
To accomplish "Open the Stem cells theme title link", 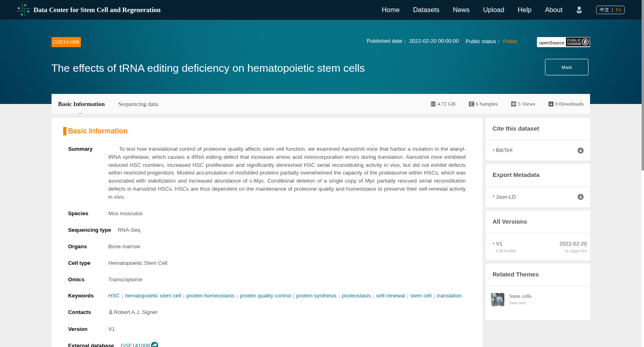I will (520, 296).
